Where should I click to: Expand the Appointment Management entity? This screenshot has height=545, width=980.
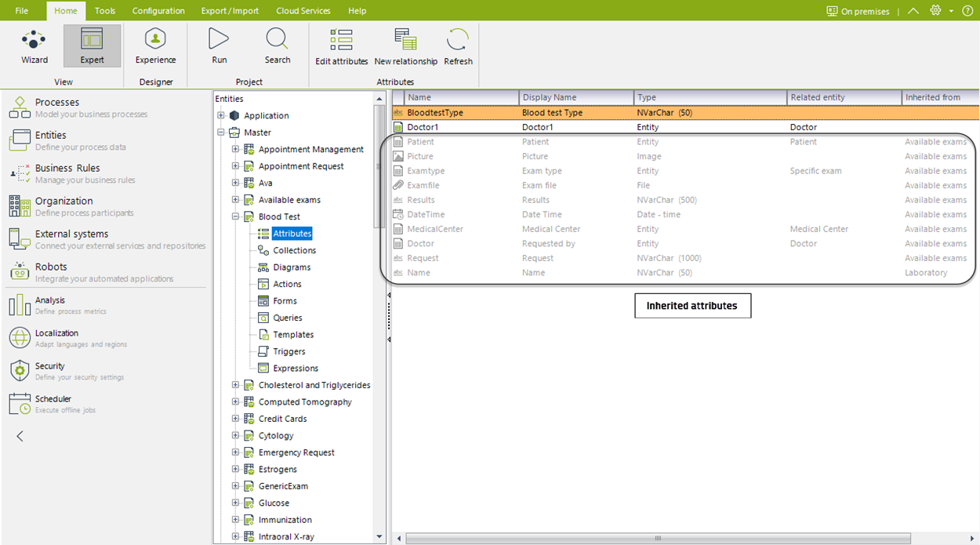(x=235, y=149)
